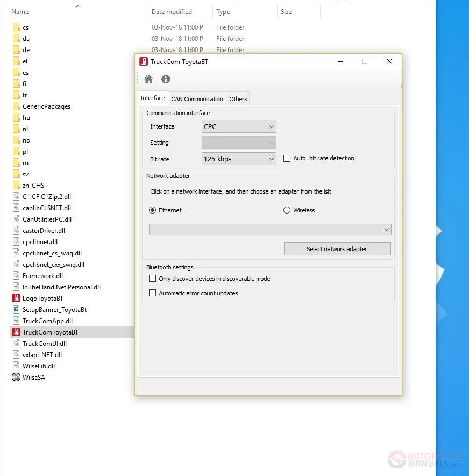This screenshot has width=469, height=476.
Task: Switch to the Others tab
Action: [238, 99]
